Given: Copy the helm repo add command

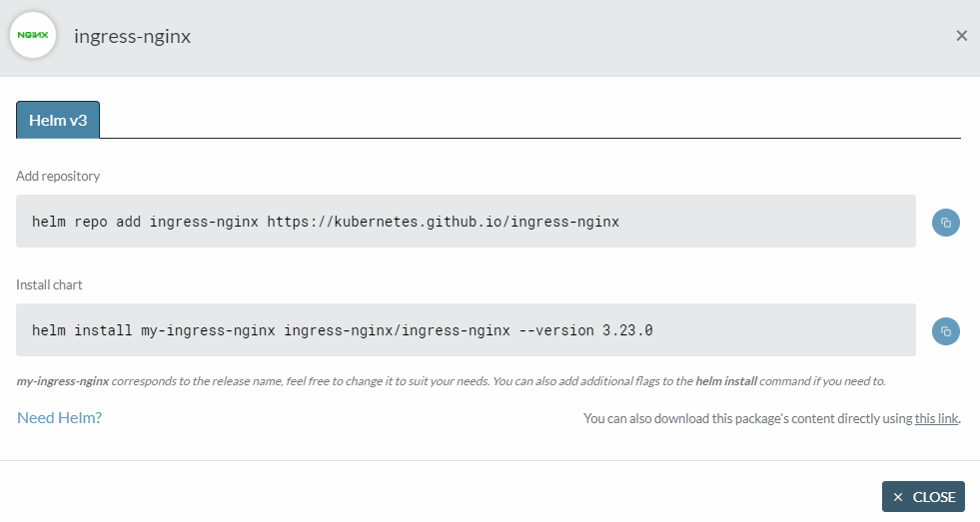Looking at the screenshot, I should [946, 223].
